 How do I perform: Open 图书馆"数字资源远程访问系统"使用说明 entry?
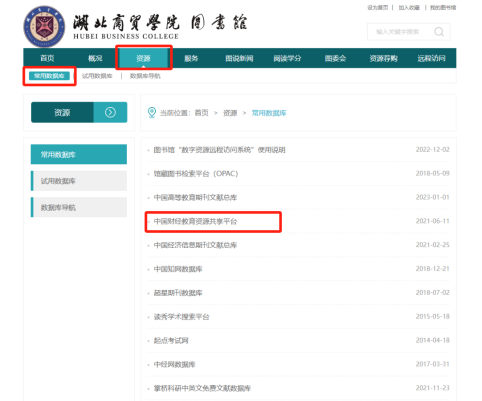click(219, 150)
